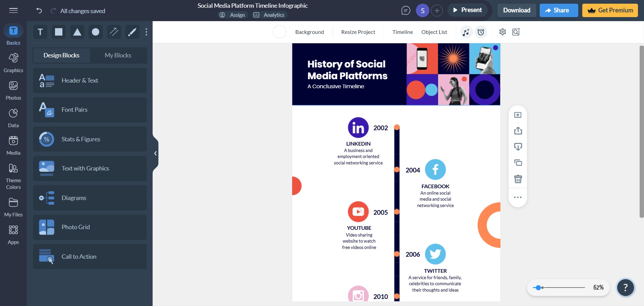This screenshot has width=644, height=306.
Task: Select the Text tool icon
Action: pos(40,32)
